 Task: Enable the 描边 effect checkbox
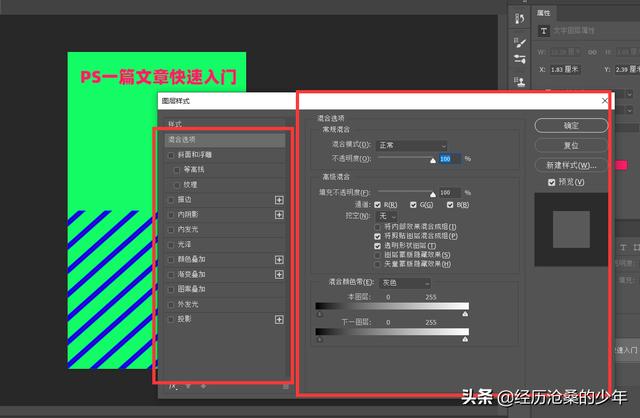171,200
